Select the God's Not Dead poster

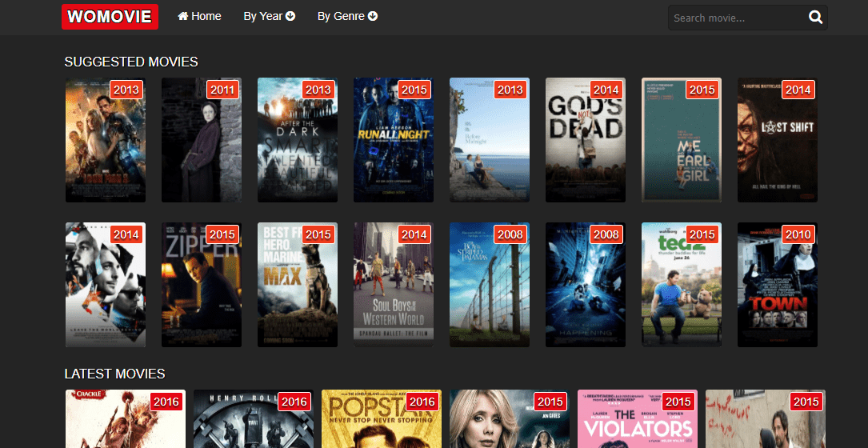[x=586, y=140]
